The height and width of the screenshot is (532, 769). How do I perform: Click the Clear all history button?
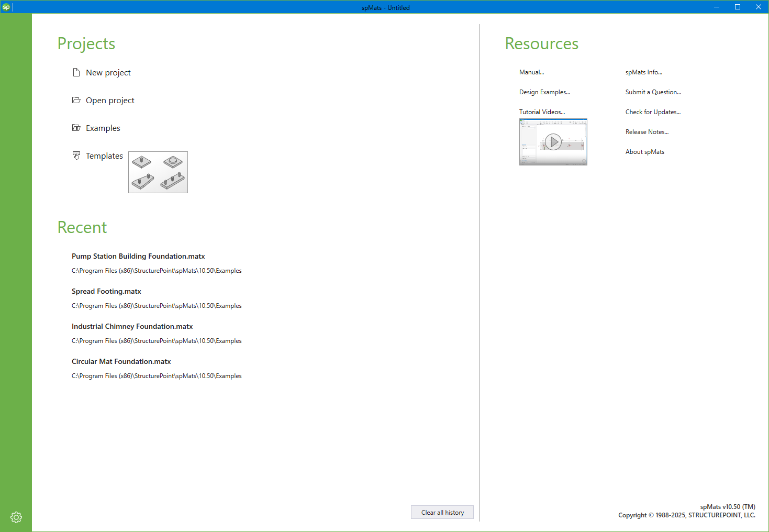[442, 512]
